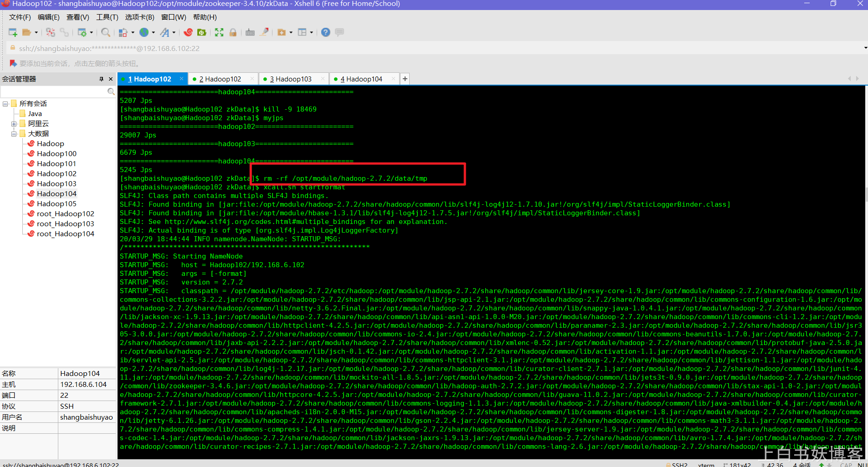Close the session manager panel

[111, 79]
